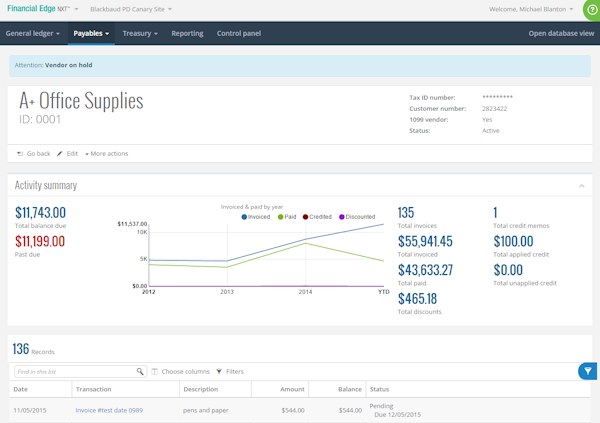Viewport: 600px width, 423px height.
Task: Toggle the Credited legend series
Action: 317,217
